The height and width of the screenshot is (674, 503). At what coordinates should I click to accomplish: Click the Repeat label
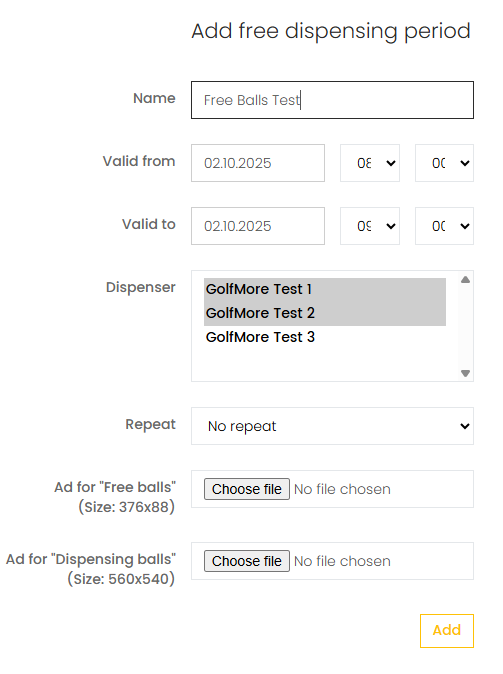click(150, 424)
